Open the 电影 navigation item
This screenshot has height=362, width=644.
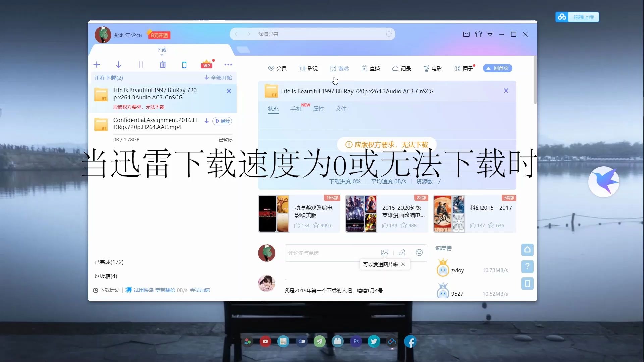tap(433, 68)
